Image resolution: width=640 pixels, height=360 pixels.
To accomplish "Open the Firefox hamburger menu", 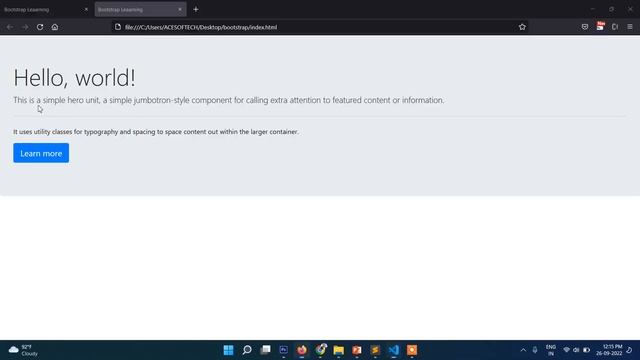I will (x=630, y=27).
